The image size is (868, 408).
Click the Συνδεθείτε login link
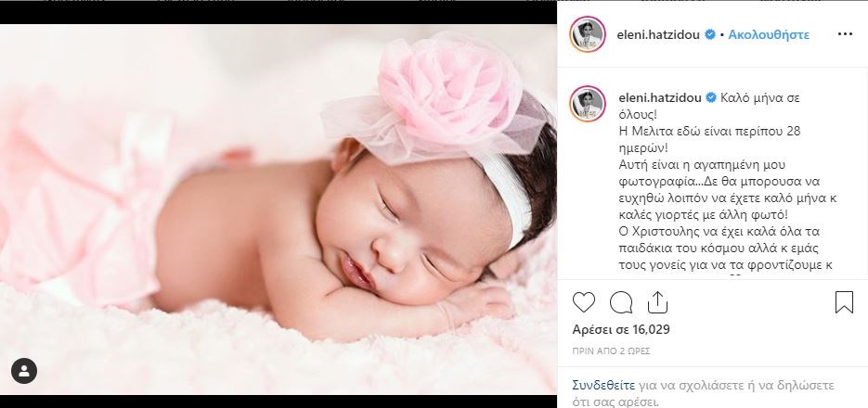click(x=604, y=386)
